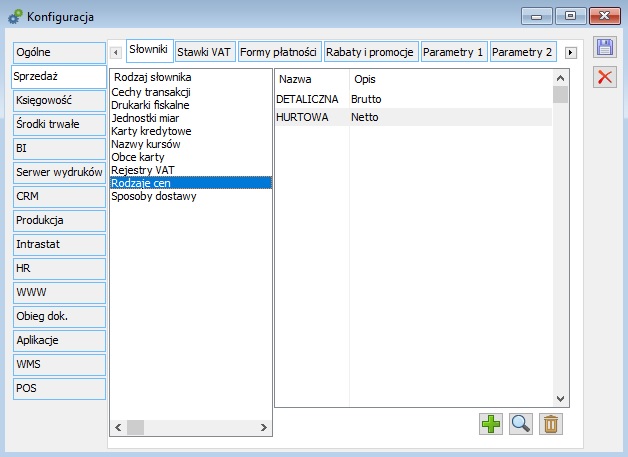Select Rejestry VAT dictionary
This screenshot has width=628, height=457.
pos(191,170)
